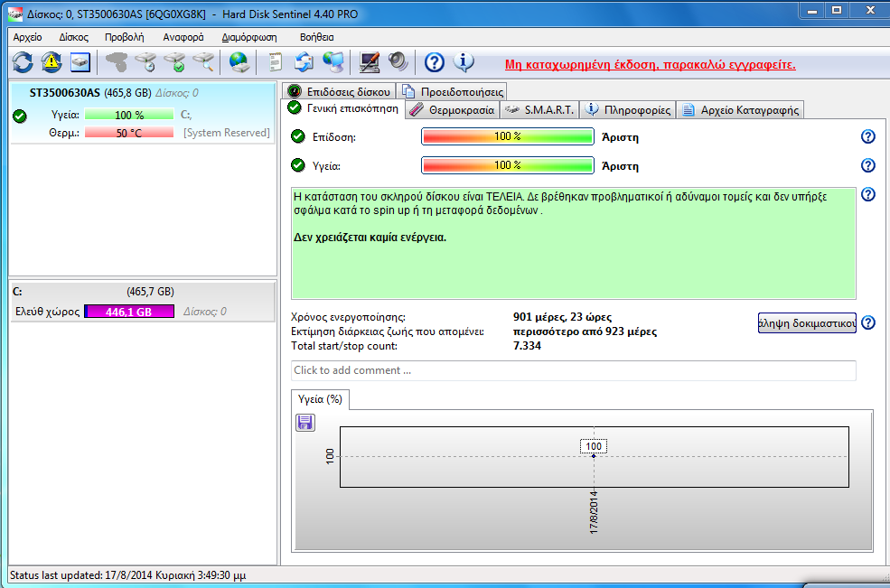Click the Hard Disk Sentinel title bar app icon
890x588 pixels.
pyautogui.click(x=14, y=14)
